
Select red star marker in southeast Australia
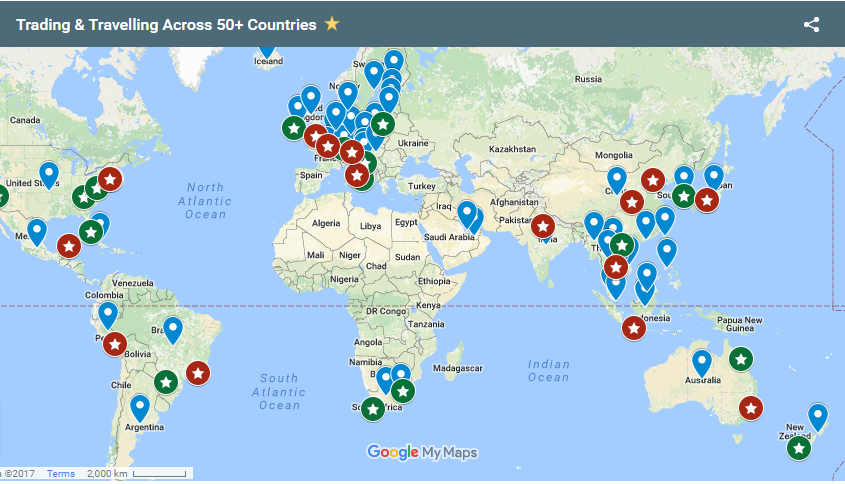point(750,408)
